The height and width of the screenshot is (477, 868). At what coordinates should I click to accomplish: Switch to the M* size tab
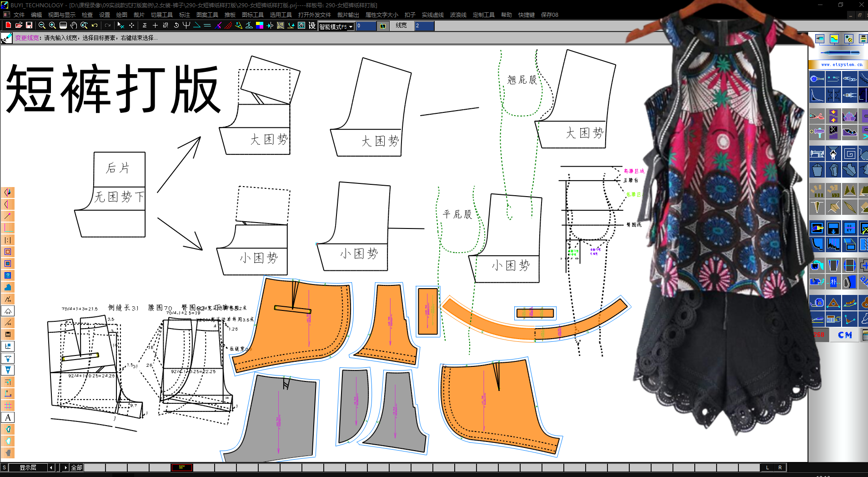(181, 467)
